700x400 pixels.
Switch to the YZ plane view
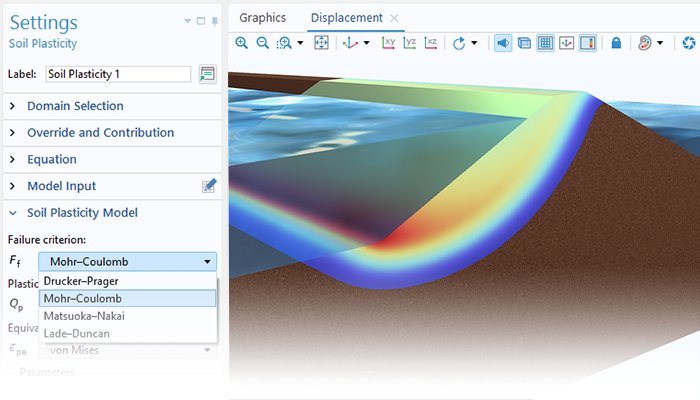(409, 43)
